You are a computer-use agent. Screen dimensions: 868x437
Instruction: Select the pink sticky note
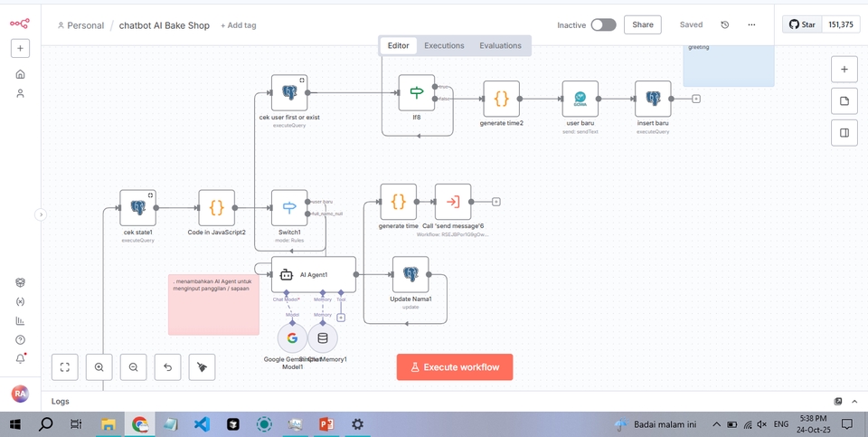[x=213, y=312]
